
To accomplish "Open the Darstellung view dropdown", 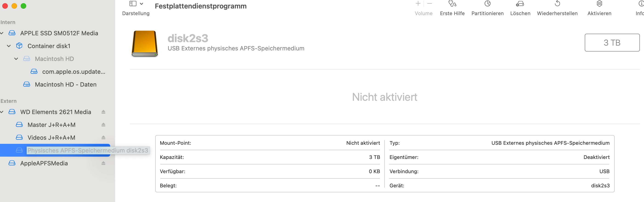I will click(x=136, y=4).
